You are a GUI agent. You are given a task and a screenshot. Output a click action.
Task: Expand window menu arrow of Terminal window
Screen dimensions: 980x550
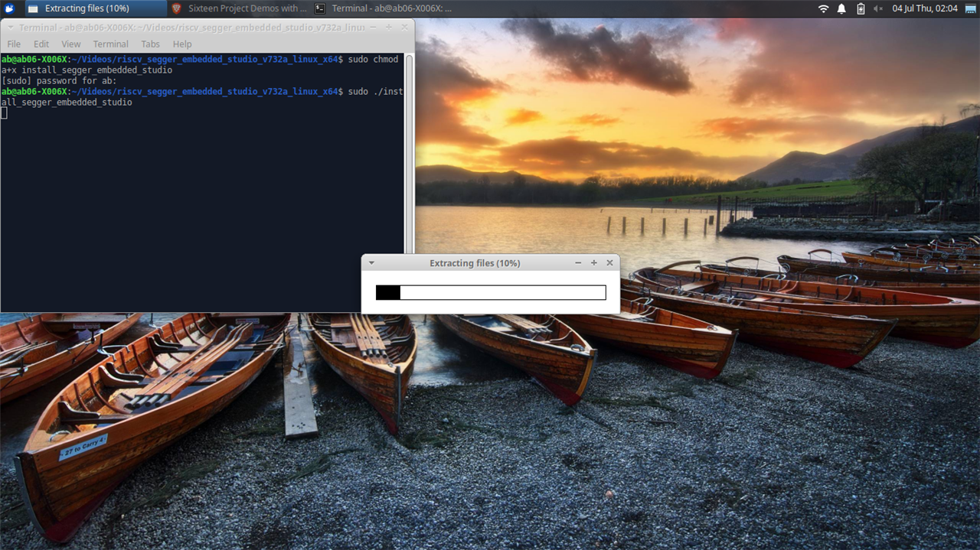[9, 28]
